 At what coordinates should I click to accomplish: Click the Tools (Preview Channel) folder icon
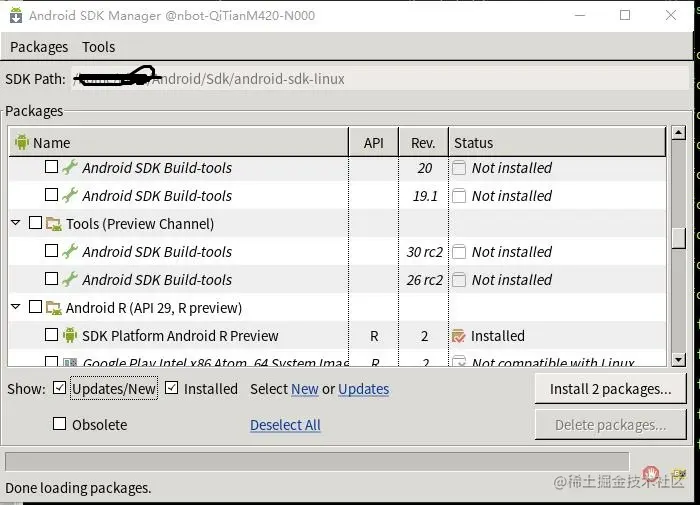click(x=54, y=224)
